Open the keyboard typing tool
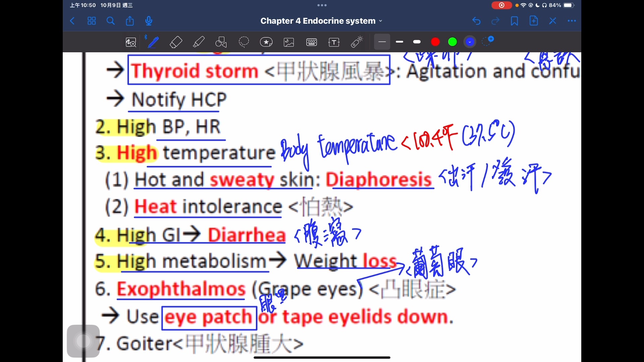 point(312,42)
